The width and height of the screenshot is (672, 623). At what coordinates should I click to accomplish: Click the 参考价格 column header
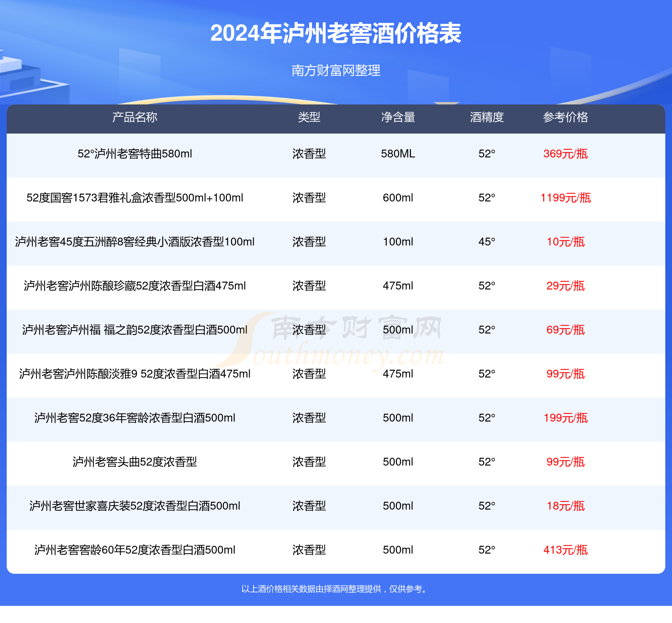tap(566, 117)
